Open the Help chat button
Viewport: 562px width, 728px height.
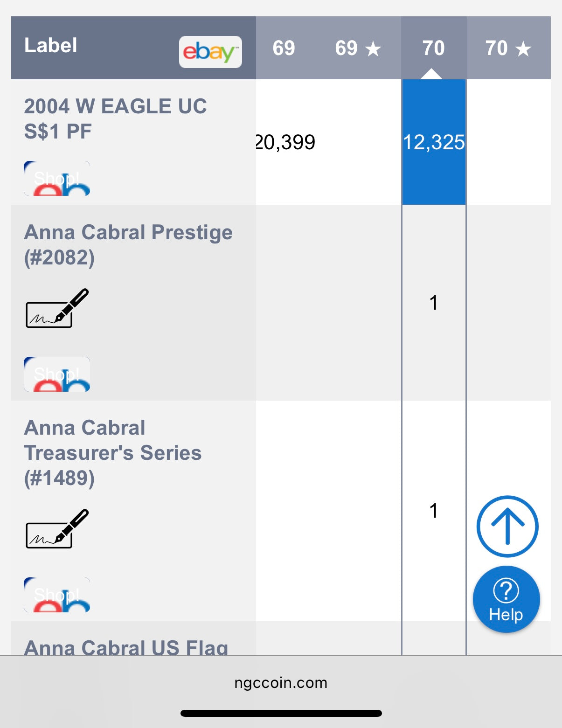point(506,599)
